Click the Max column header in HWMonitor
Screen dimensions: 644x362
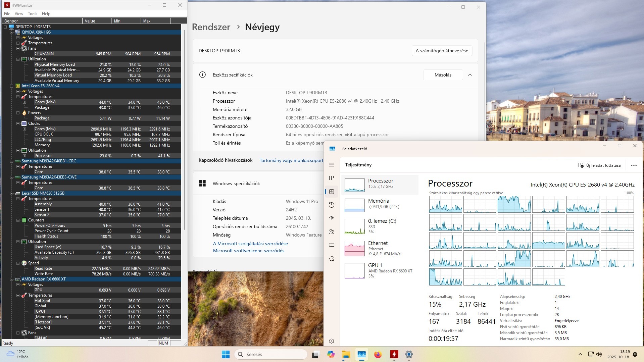pyautogui.click(x=155, y=21)
